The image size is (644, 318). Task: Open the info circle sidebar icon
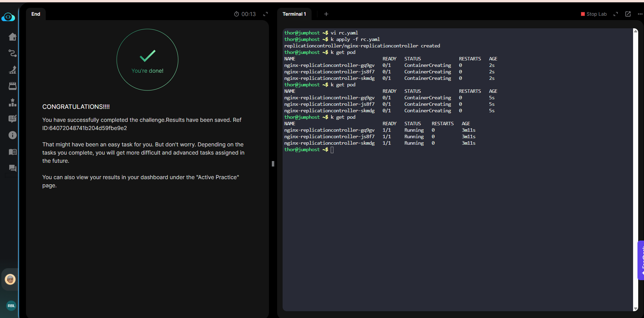point(13,135)
